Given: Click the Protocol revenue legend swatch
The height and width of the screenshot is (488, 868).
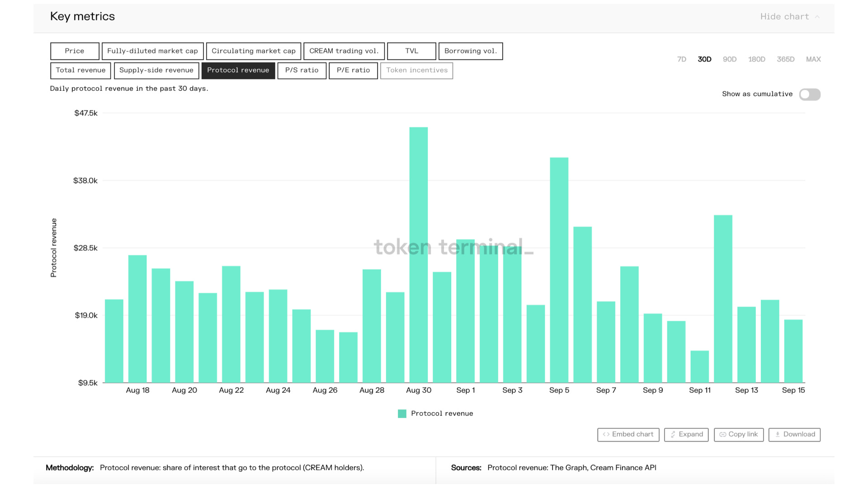Looking at the screenshot, I should point(402,413).
